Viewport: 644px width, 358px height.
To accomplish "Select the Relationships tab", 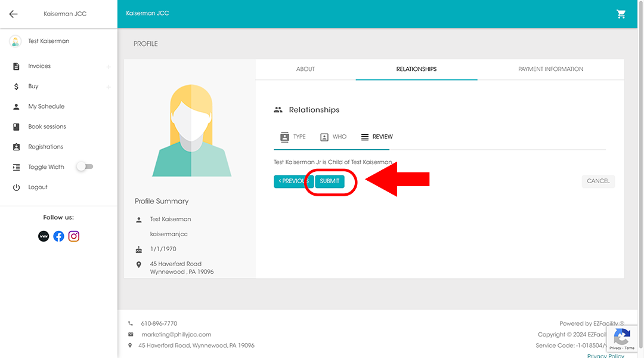I will tap(416, 69).
